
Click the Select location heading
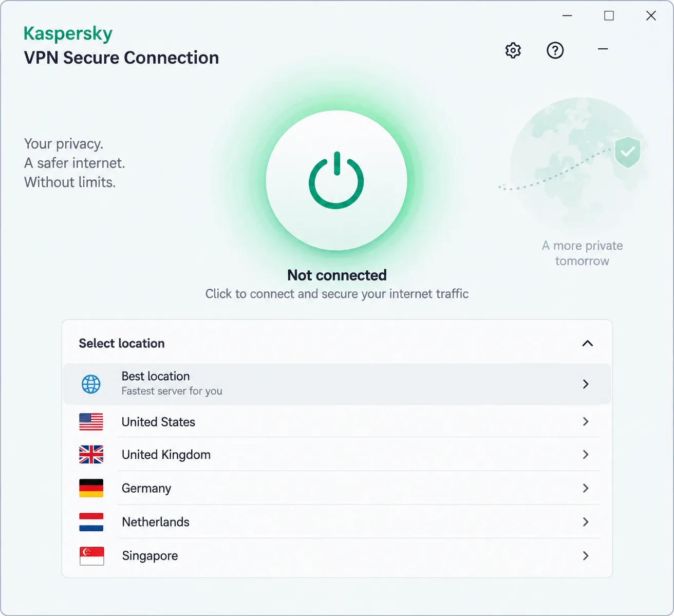click(x=122, y=343)
